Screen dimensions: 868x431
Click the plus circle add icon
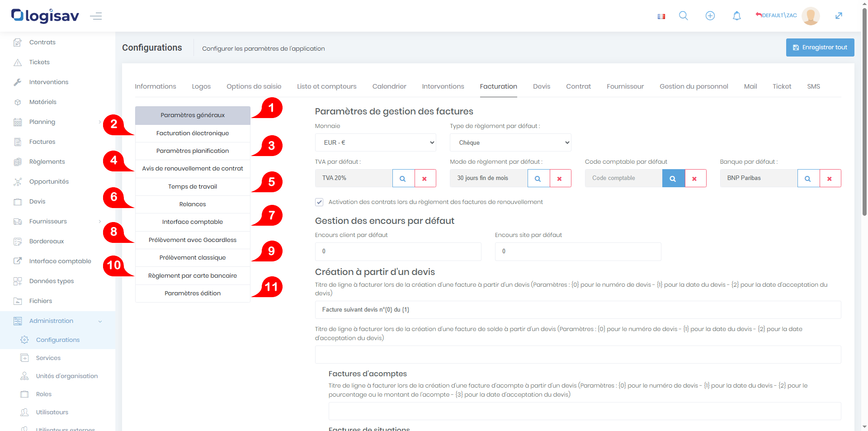click(710, 16)
